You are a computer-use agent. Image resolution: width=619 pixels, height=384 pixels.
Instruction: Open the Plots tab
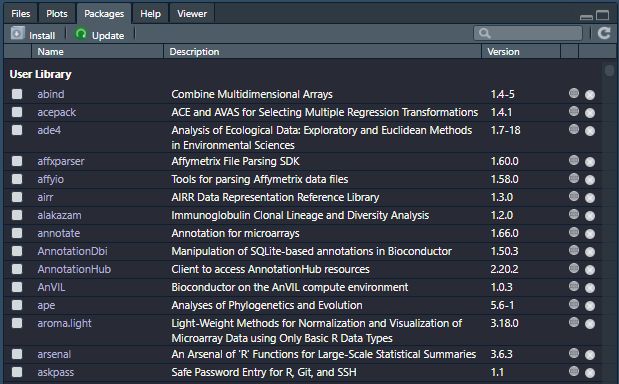56,13
